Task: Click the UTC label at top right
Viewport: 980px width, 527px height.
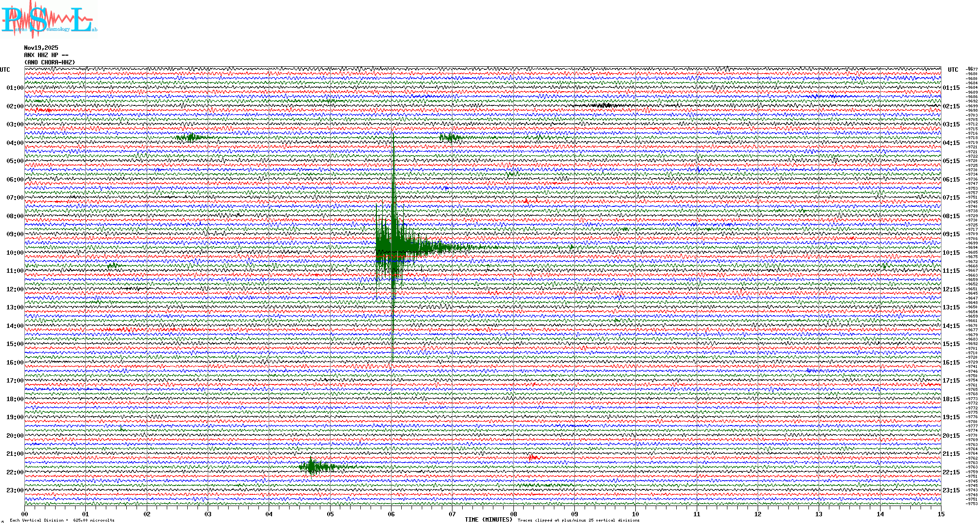Action: tap(953, 70)
